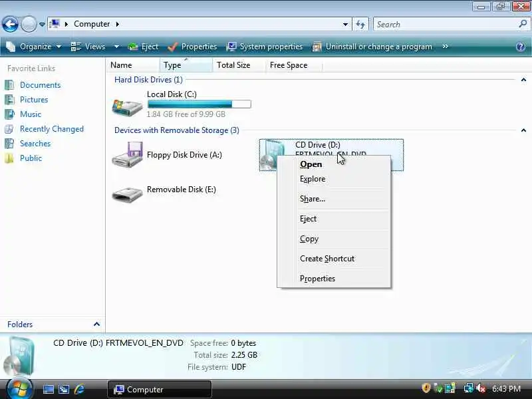This screenshot has height=399, width=532.
Task: Click the Back navigation arrow button
Action: click(x=10, y=25)
